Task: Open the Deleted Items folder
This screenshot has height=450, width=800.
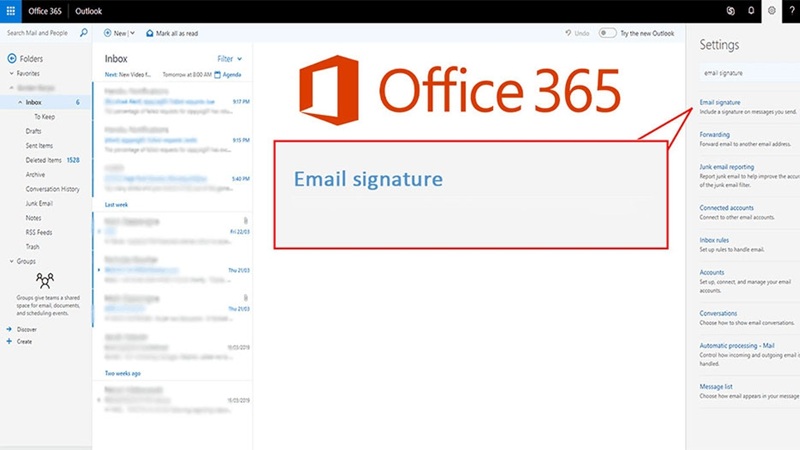Action: click(43, 160)
